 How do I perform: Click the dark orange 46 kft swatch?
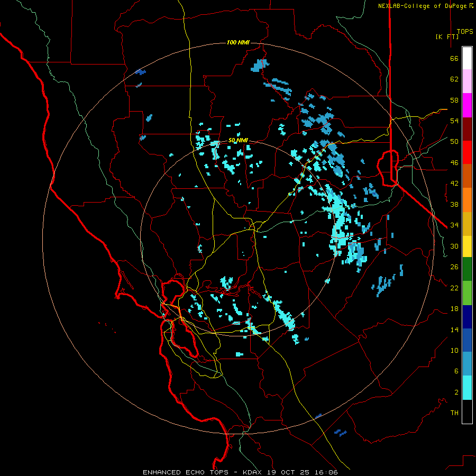467,176
